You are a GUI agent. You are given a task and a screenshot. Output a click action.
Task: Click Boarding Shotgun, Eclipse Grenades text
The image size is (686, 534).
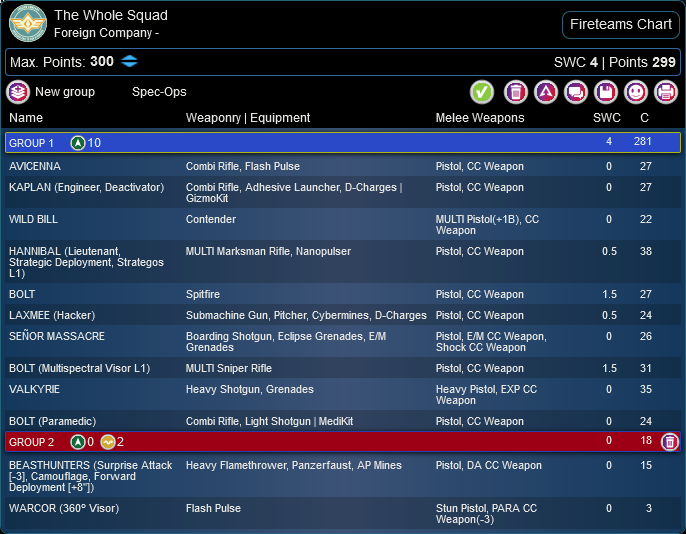(x=286, y=342)
